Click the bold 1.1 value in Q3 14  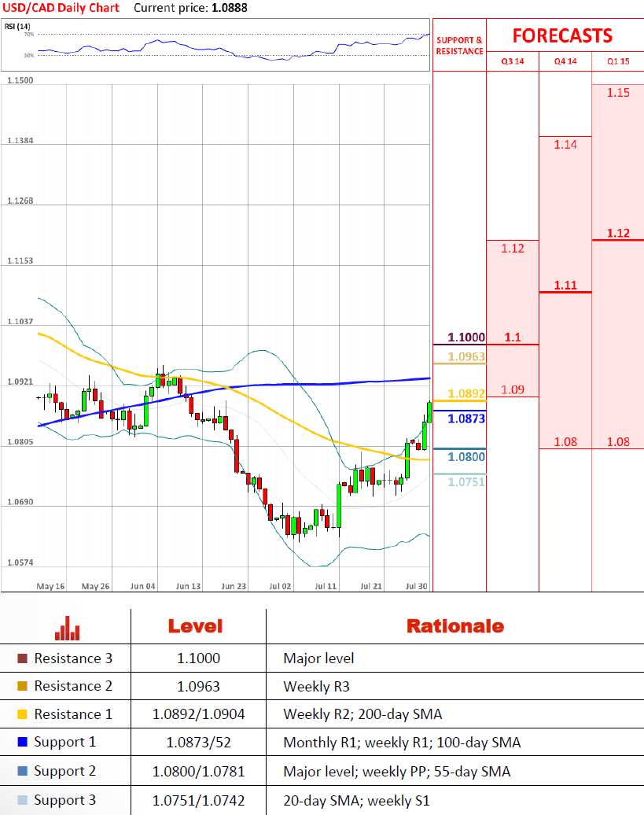click(x=513, y=337)
